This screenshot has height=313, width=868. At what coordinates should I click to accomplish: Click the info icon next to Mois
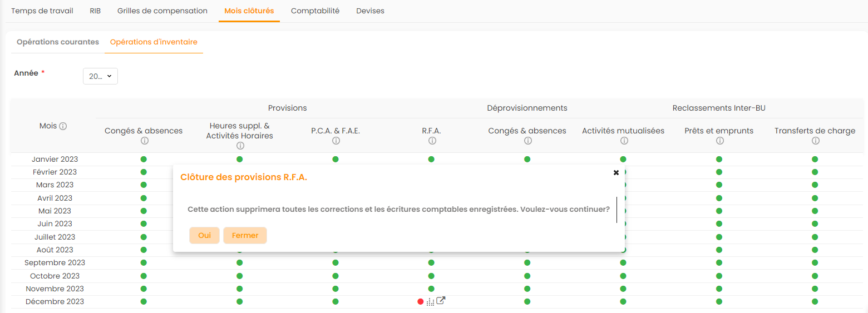pyautogui.click(x=63, y=126)
